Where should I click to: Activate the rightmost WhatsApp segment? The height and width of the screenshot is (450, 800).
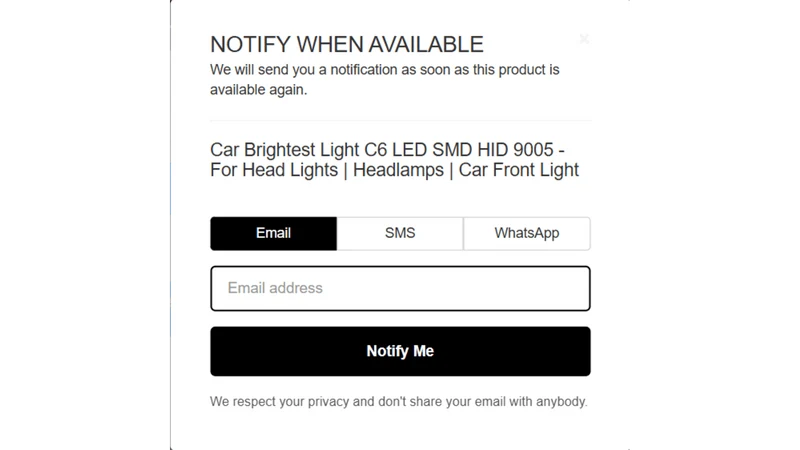tap(527, 233)
